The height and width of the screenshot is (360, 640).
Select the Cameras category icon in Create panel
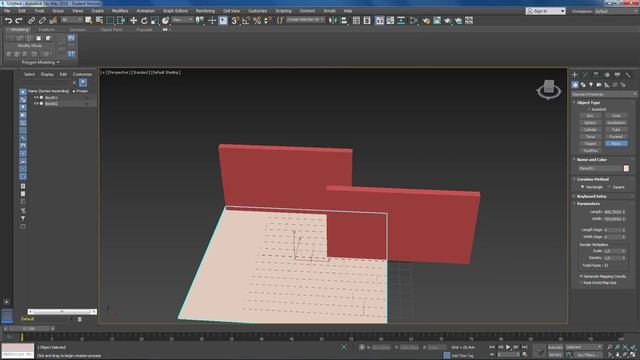tap(599, 85)
